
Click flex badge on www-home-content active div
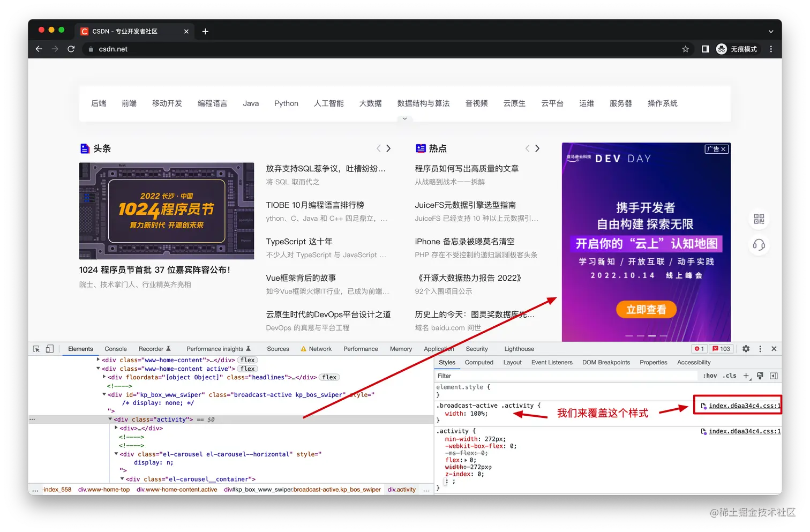coord(247,369)
